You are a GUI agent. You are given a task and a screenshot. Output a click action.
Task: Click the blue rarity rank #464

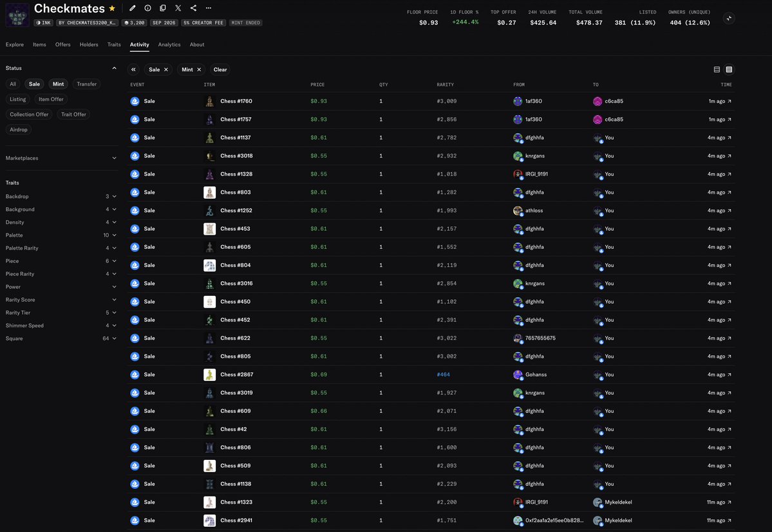(443, 374)
